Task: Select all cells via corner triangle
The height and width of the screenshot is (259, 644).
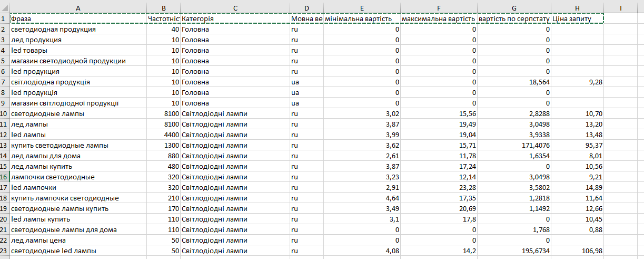Action: 5,8
